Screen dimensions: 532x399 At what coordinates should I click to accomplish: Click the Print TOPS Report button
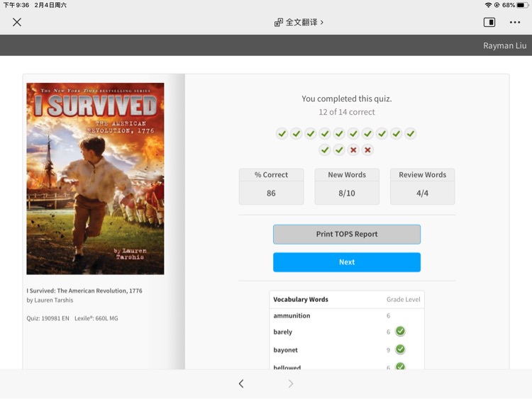coord(347,235)
